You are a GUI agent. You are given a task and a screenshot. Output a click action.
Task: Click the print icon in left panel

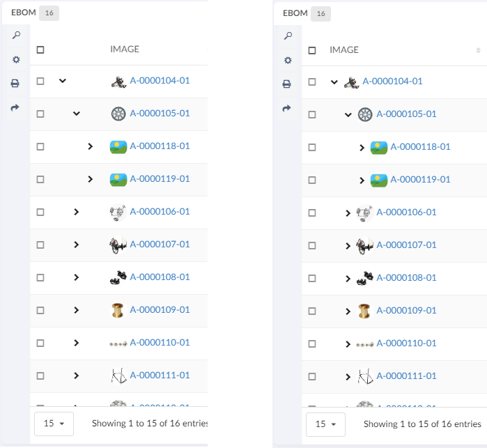tap(15, 84)
